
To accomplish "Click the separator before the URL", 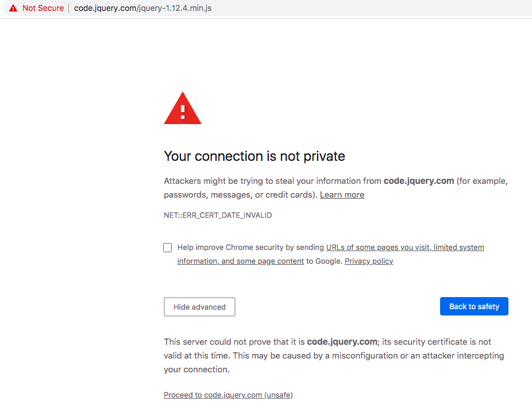I will coord(68,8).
